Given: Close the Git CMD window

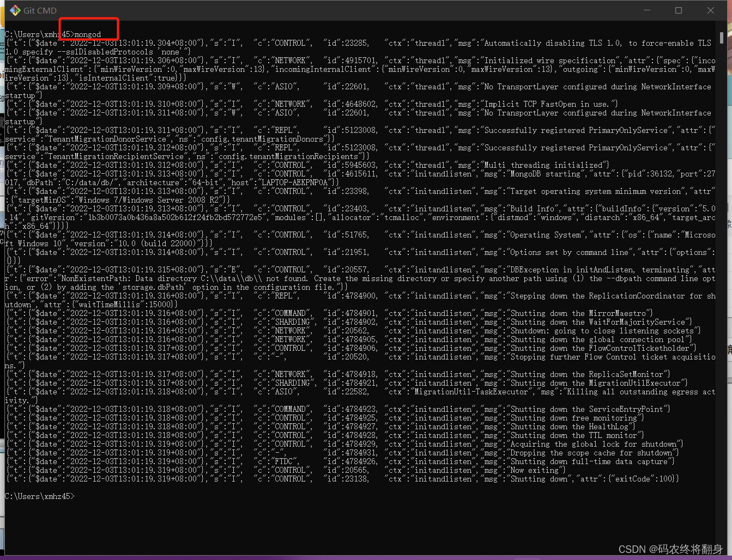Looking at the screenshot, I should pyautogui.click(x=711, y=10).
